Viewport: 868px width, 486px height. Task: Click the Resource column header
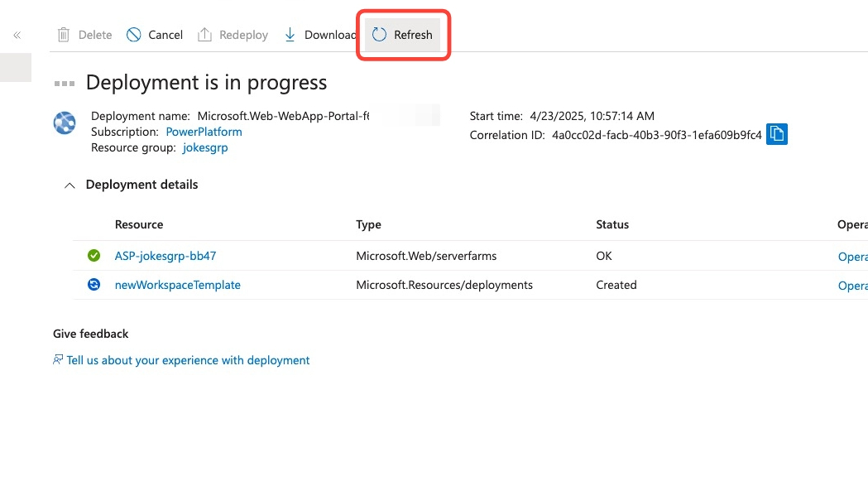(139, 224)
